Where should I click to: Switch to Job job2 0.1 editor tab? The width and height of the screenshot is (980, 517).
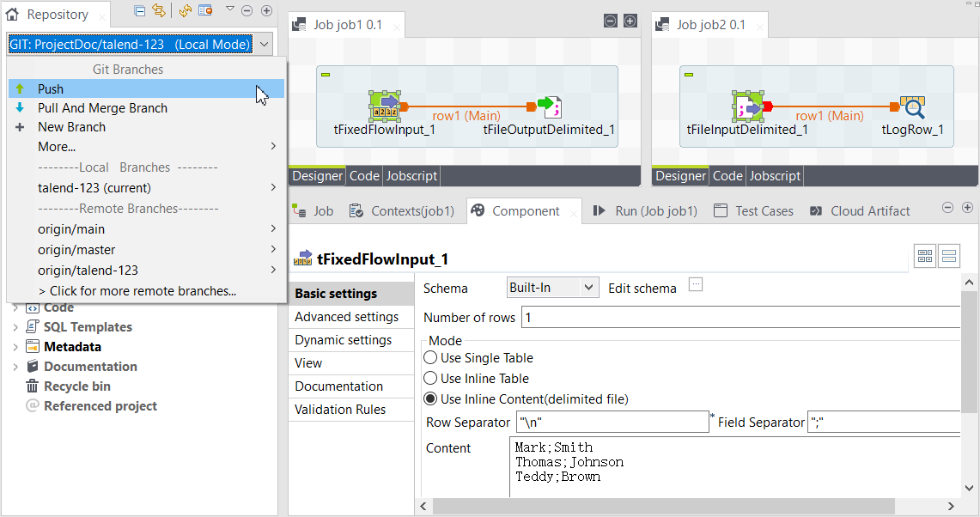click(710, 25)
